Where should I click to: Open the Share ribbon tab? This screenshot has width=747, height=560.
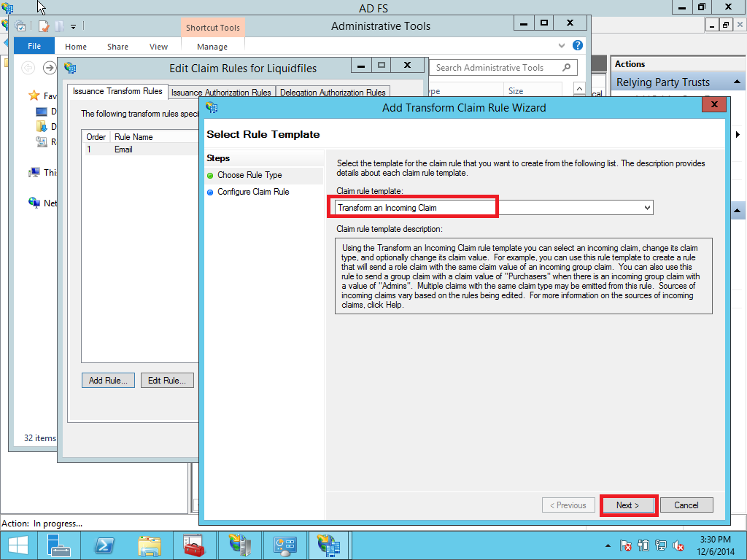tap(117, 46)
